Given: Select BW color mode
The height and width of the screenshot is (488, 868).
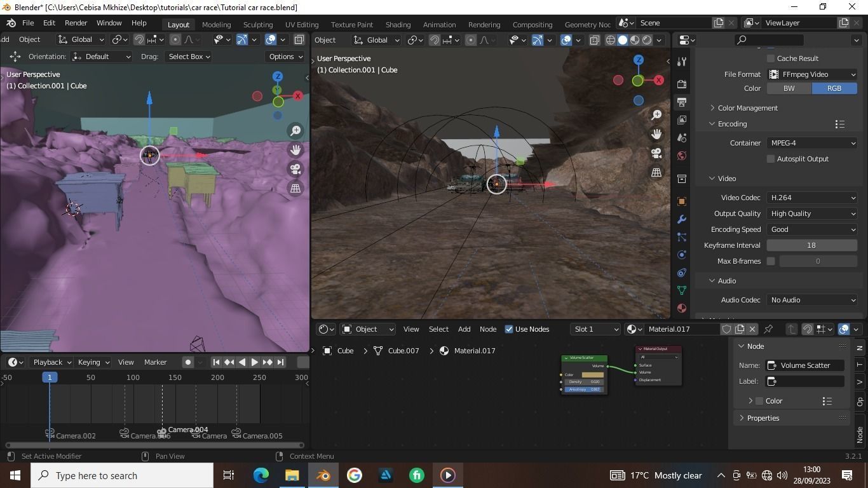Looking at the screenshot, I should tap(789, 88).
